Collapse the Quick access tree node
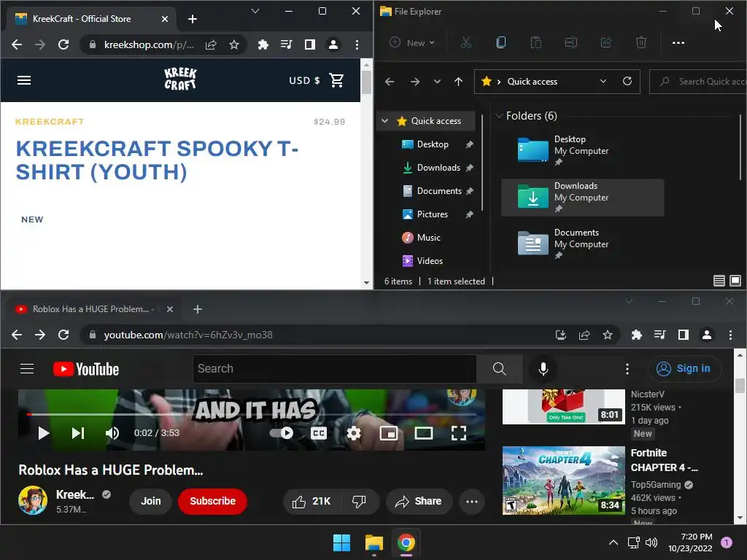 384,121
